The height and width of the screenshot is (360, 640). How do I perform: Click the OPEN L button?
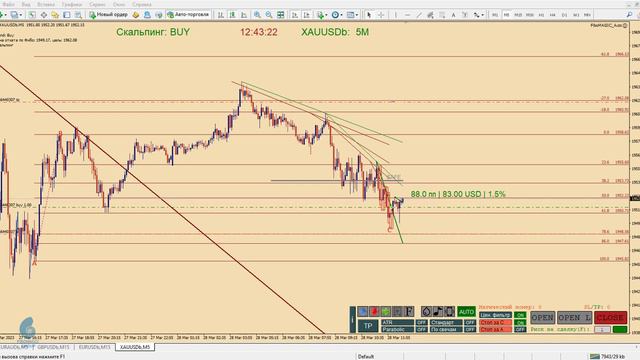(x=575, y=318)
